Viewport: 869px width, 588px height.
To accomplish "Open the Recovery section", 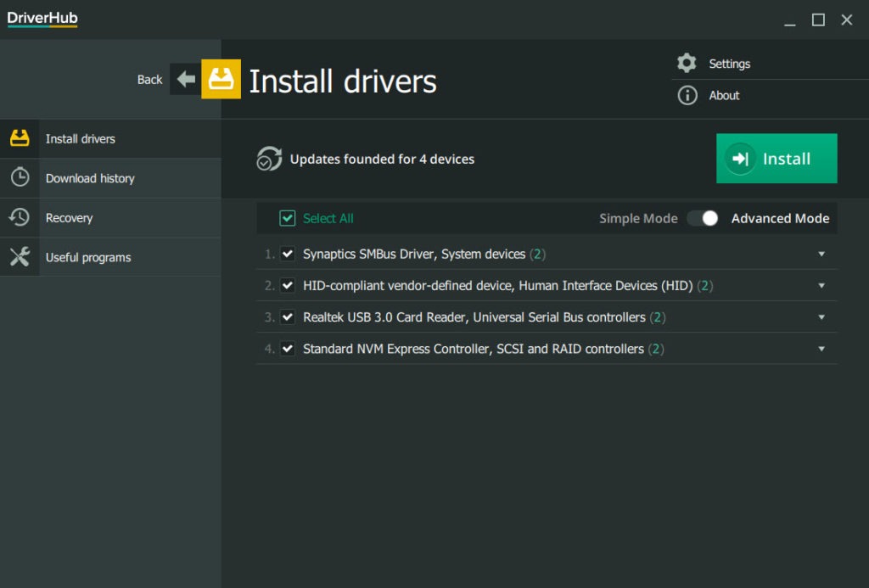I will click(111, 218).
